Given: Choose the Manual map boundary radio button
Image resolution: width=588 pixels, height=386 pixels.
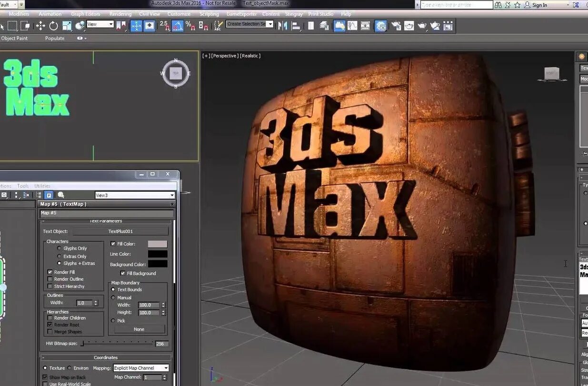Looking at the screenshot, I should click(x=113, y=297).
